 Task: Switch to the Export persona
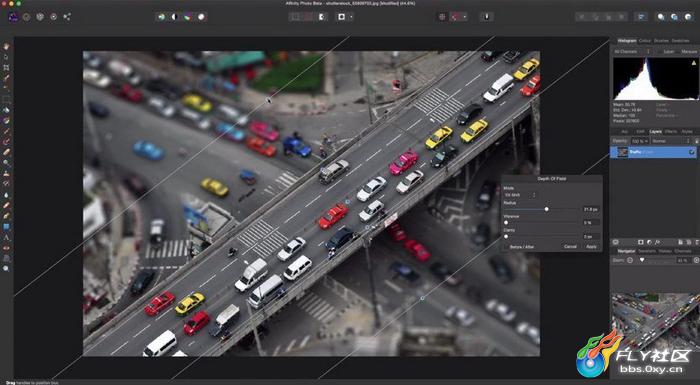click(67, 17)
